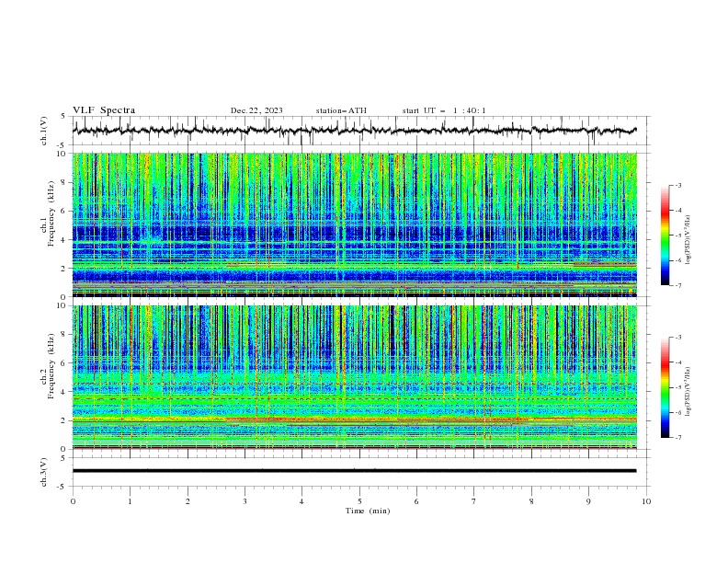Click the "-3" tick on upper color bar

[678, 185]
